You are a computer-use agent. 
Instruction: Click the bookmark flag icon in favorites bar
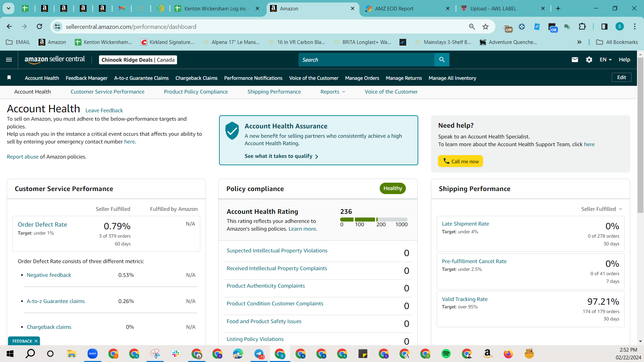click(9, 78)
